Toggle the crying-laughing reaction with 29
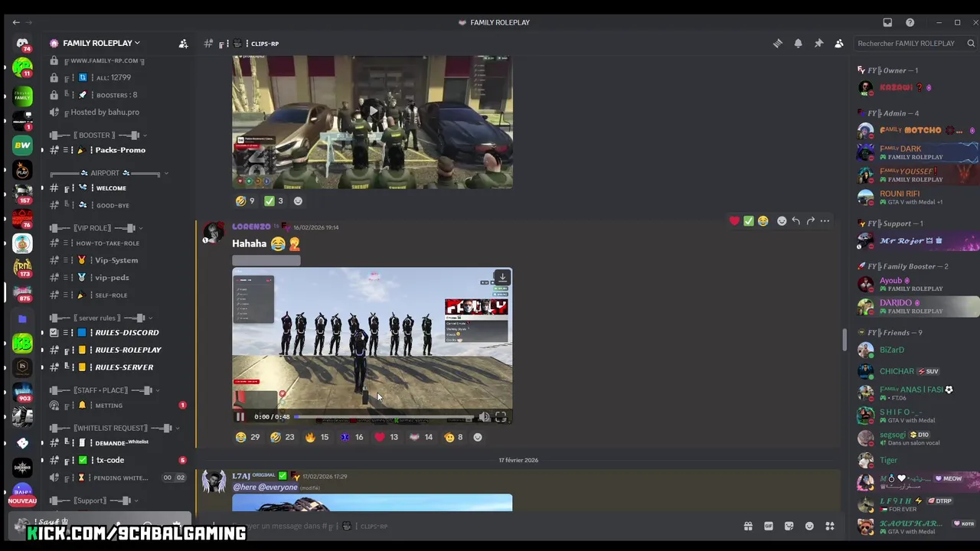980x551 pixels. pyautogui.click(x=247, y=437)
